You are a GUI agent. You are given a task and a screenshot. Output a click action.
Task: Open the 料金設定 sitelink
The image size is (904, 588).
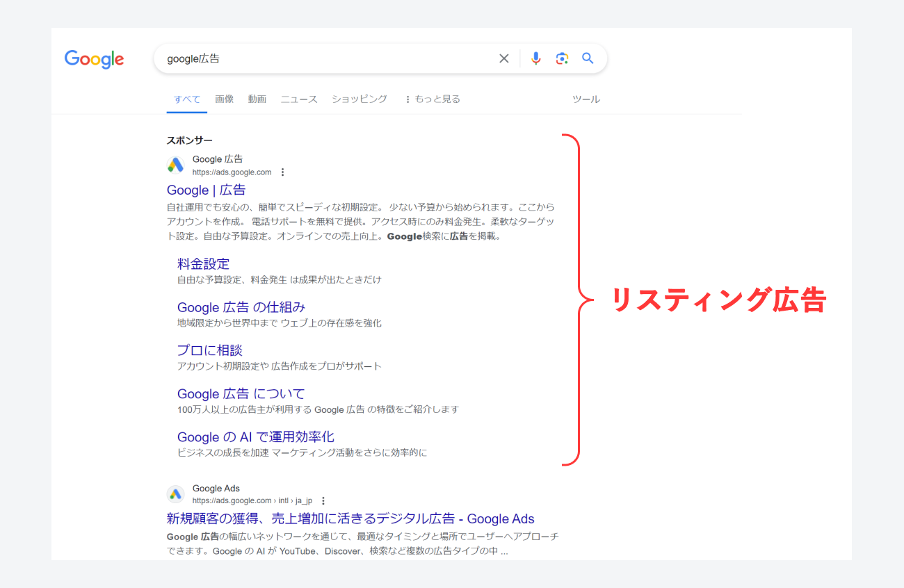(203, 263)
